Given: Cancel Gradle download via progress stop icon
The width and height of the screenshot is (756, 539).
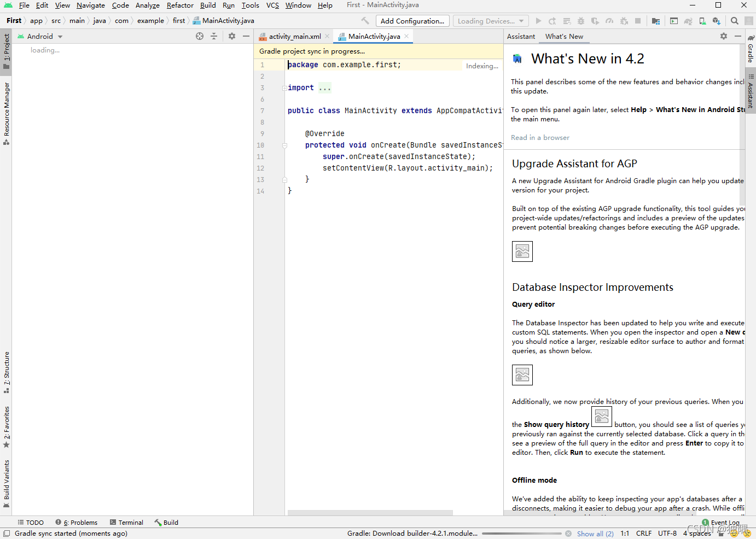Looking at the screenshot, I should point(568,534).
